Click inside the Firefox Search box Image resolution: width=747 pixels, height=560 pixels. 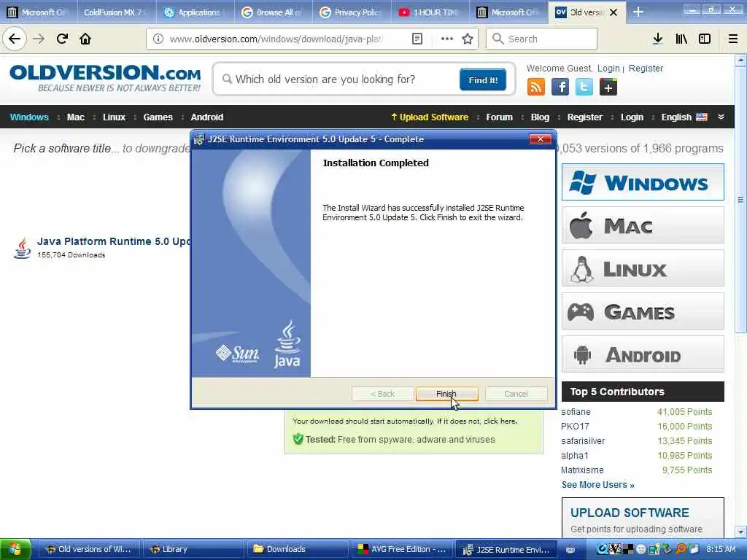tap(542, 39)
